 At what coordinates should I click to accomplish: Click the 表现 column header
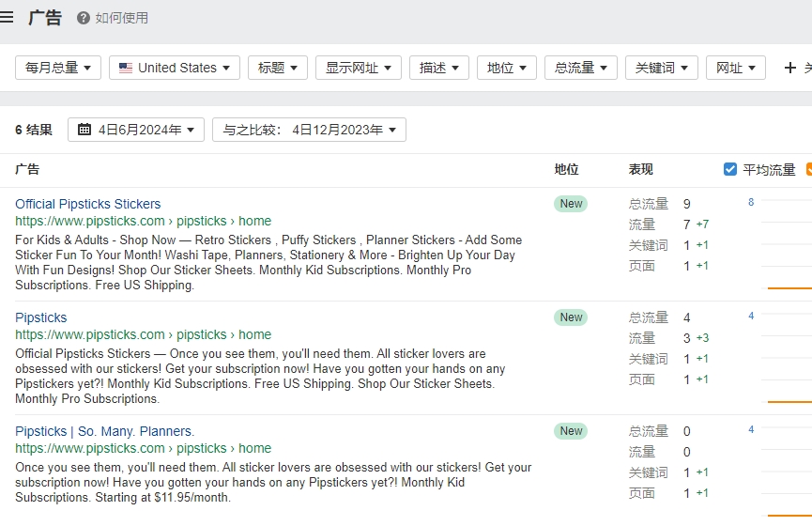coord(641,169)
